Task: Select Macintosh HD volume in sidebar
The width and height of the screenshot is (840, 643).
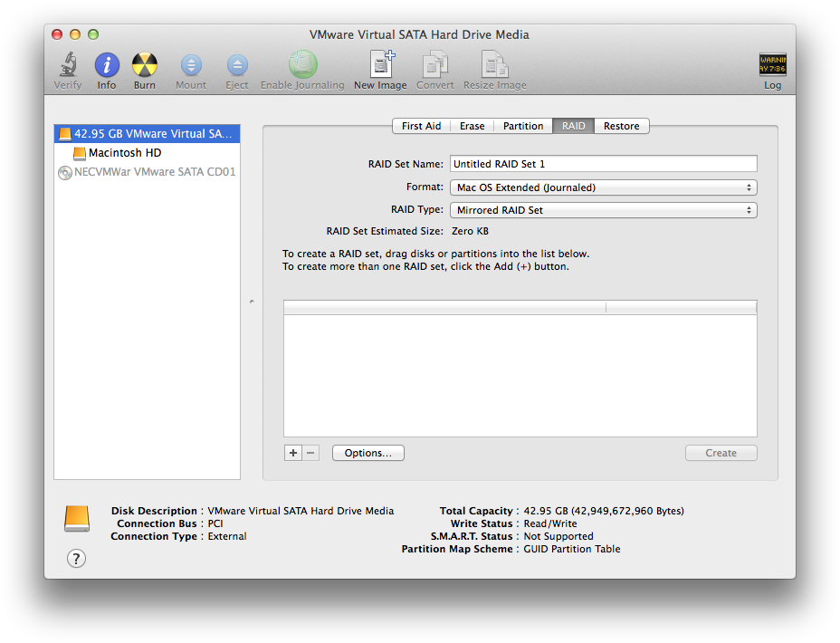Action: click(125, 153)
